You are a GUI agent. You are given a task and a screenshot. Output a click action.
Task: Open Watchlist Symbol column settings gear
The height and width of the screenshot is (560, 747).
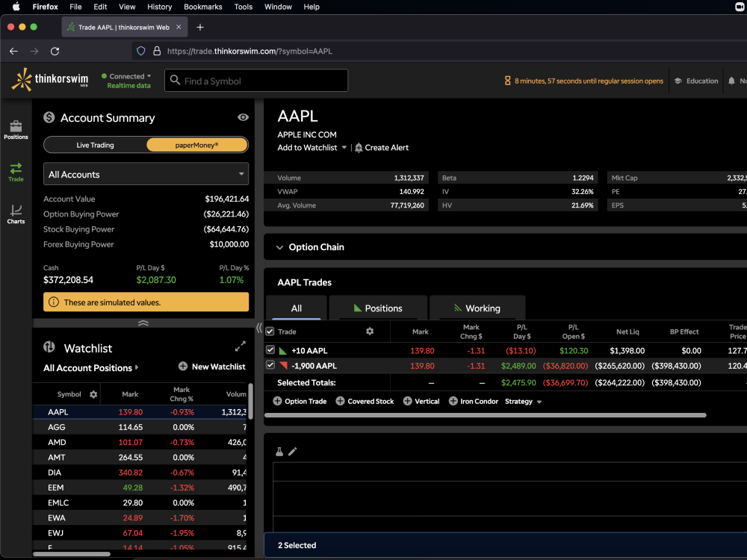(93, 394)
